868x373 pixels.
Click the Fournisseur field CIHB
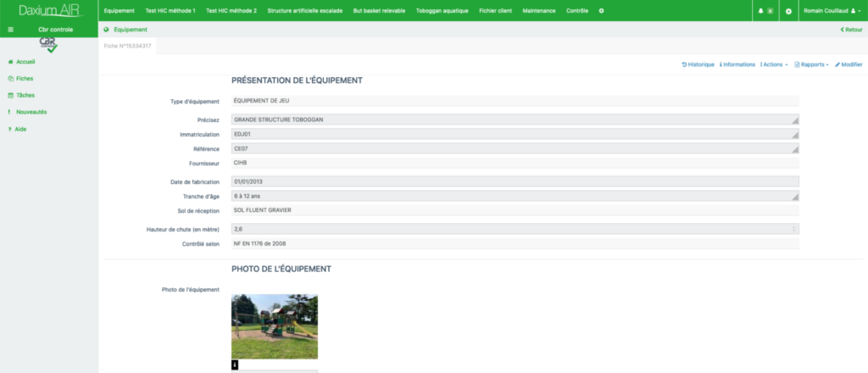515,164
